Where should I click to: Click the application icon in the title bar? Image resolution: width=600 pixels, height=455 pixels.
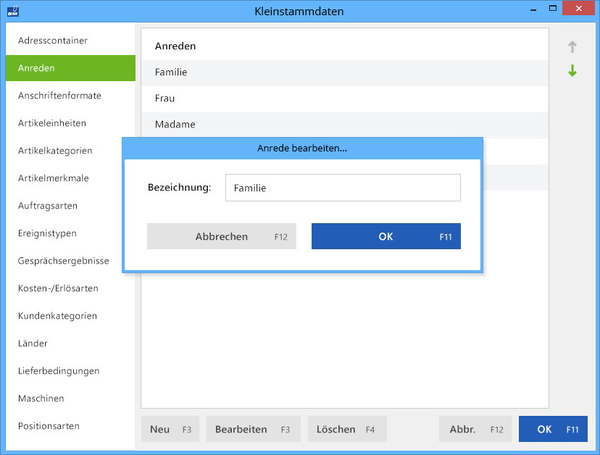(x=13, y=11)
